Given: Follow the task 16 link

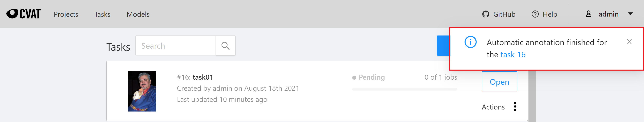Looking at the screenshot, I should [x=513, y=54].
